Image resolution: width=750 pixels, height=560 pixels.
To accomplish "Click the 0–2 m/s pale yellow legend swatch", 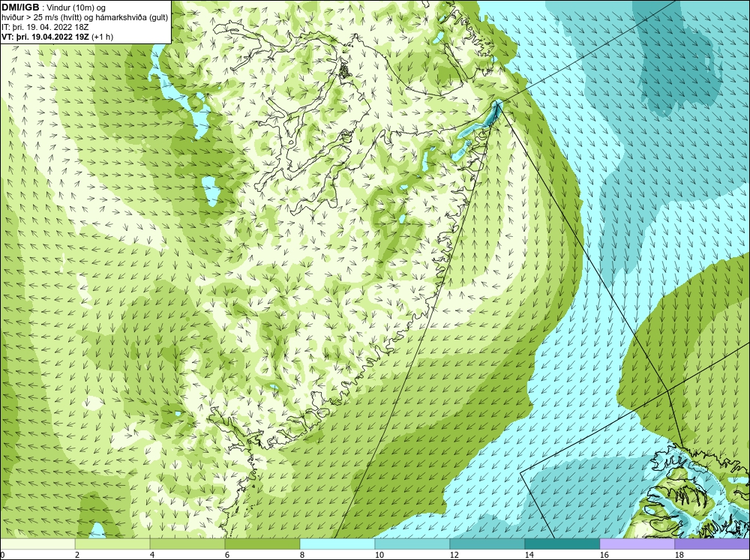I will 37,544.
